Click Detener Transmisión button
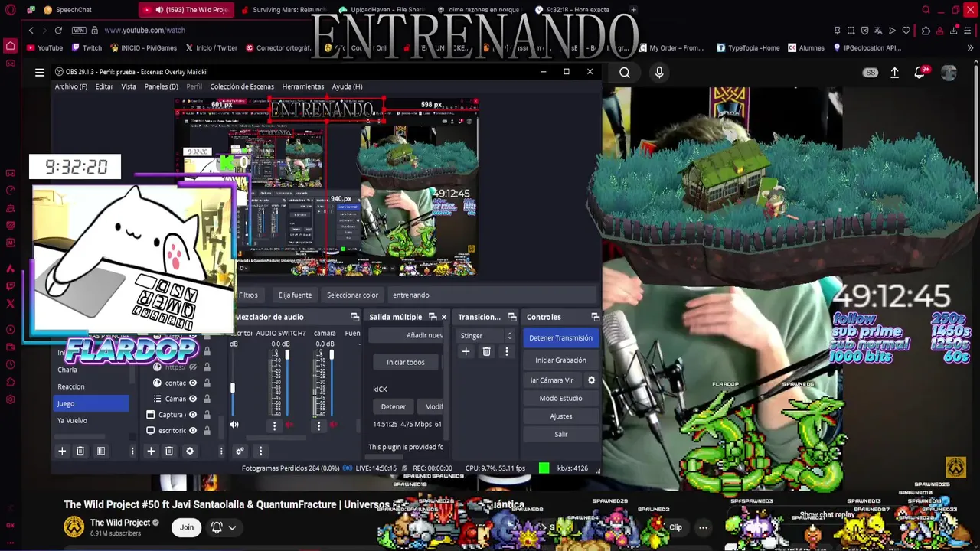 coord(560,337)
